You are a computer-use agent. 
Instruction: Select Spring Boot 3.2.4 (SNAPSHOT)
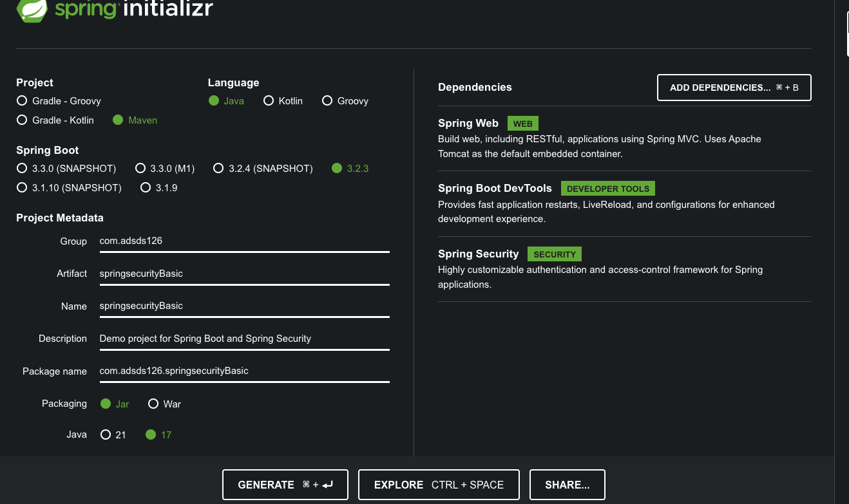263,169
